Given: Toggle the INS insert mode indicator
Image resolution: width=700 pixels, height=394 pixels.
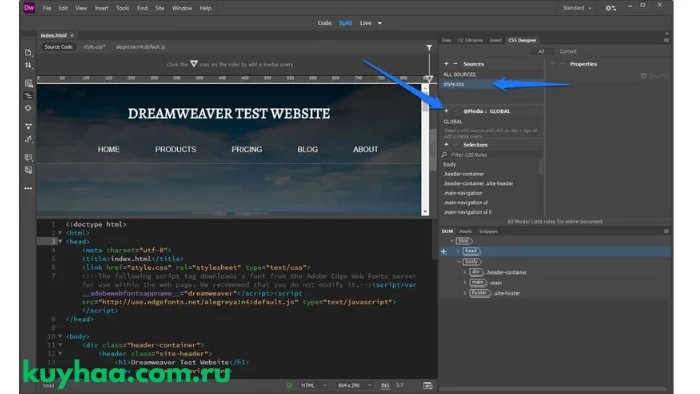Looking at the screenshot, I should tap(385, 385).
